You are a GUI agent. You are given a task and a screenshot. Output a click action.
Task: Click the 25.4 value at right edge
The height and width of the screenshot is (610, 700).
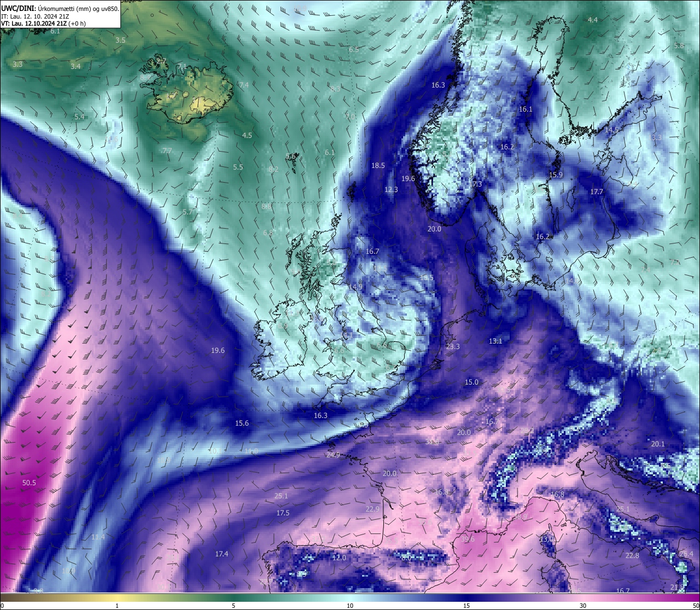point(686,554)
